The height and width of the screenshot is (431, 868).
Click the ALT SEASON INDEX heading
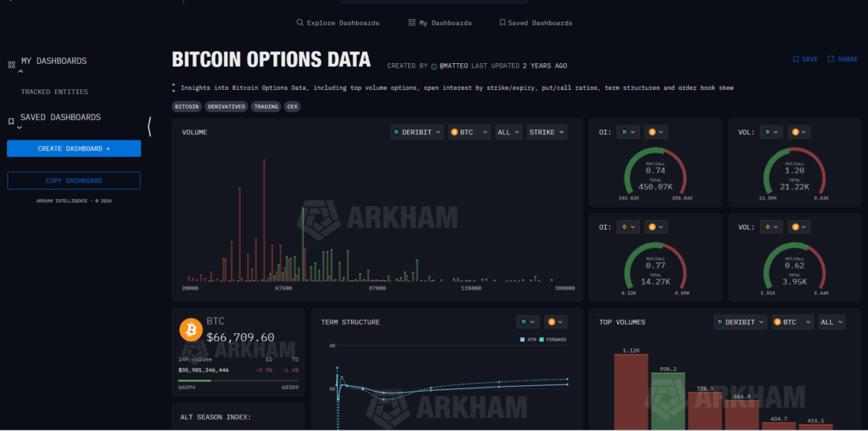[x=216, y=417]
